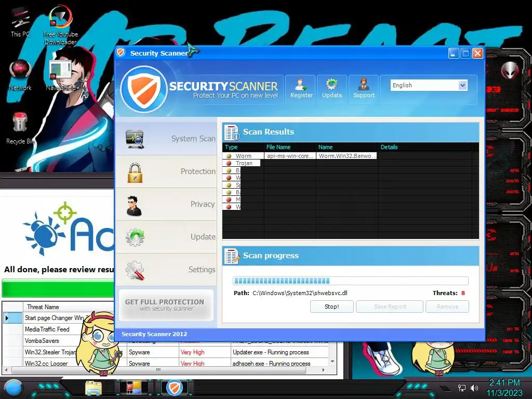Select Settings in the sidebar
The image size is (532, 399).
click(x=166, y=270)
